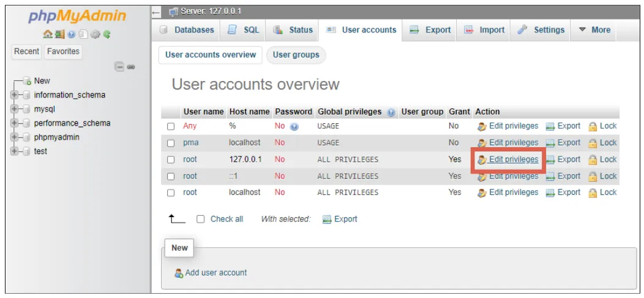644x298 pixels.
Task: Click the Home icon under phpMyAdmin logo
Action: (47, 35)
